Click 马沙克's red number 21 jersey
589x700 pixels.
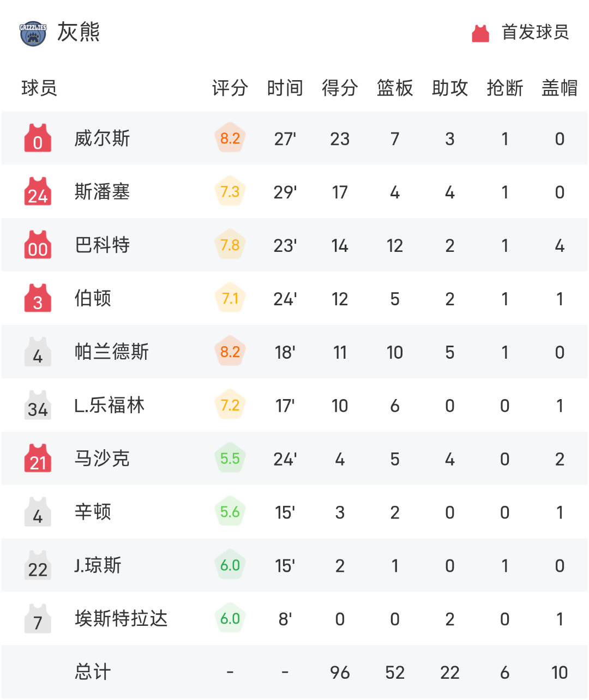pos(38,458)
